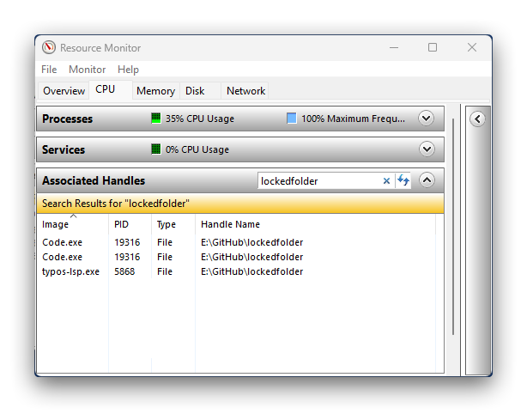Open the File menu
This screenshot has height=420, width=527.
(x=49, y=70)
